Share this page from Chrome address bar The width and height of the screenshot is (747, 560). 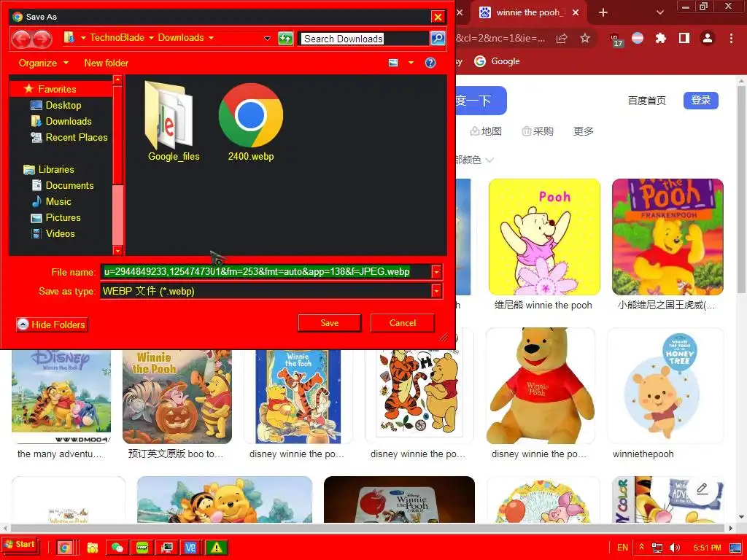click(x=562, y=39)
